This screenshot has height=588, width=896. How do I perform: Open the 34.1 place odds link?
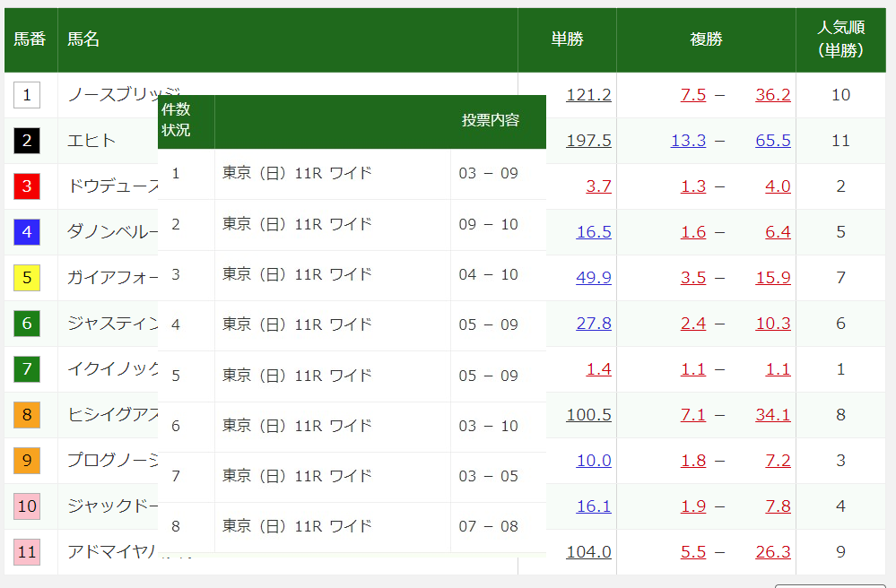click(x=772, y=414)
